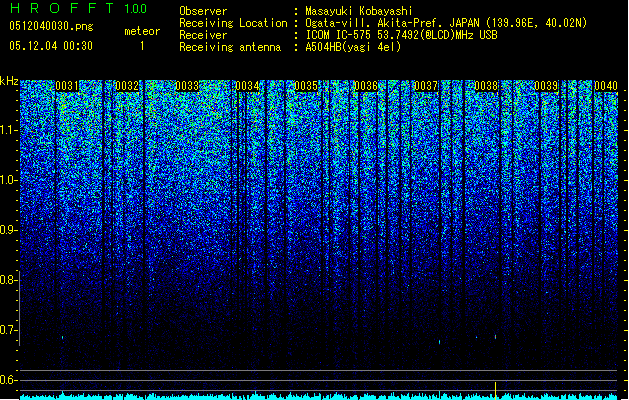This screenshot has height=400, width=629.
Task: Click the time marker 0035
Action: click(306, 86)
